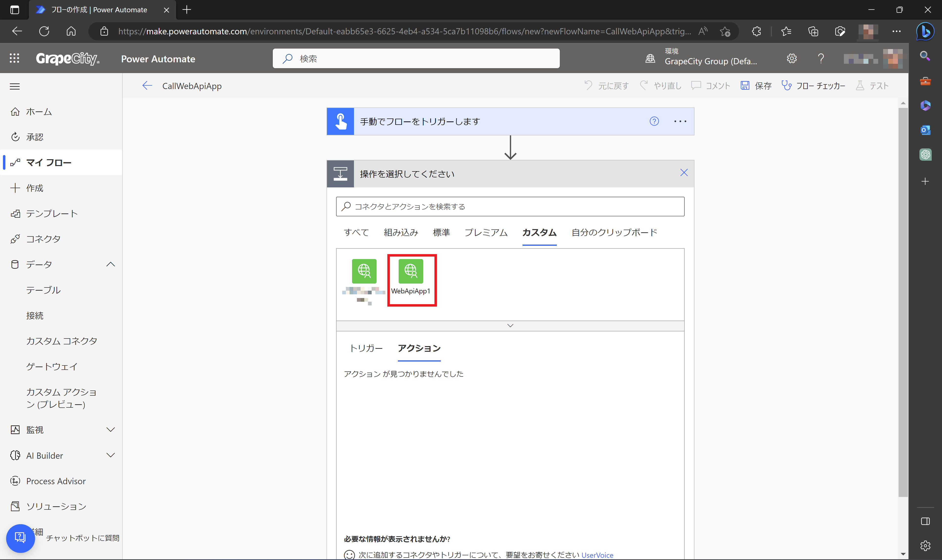Image resolution: width=942 pixels, height=560 pixels.
Task: Collapse the left navigation hamburger menu
Action: point(15,86)
